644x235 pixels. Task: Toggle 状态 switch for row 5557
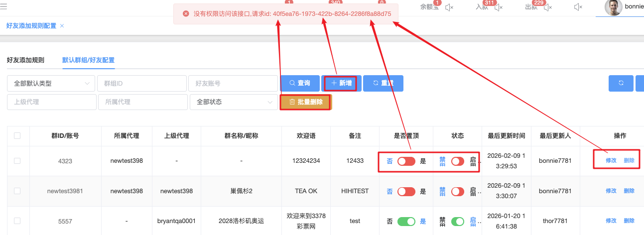(x=457, y=221)
